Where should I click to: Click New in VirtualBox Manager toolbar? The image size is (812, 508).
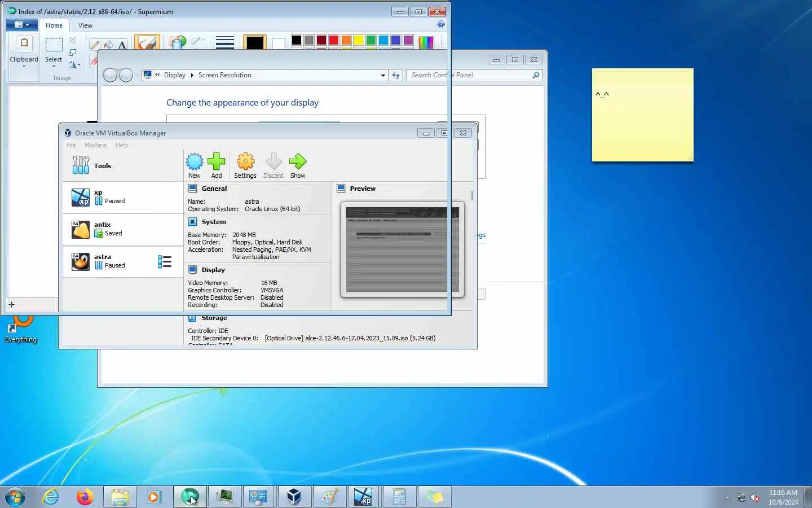tap(195, 165)
